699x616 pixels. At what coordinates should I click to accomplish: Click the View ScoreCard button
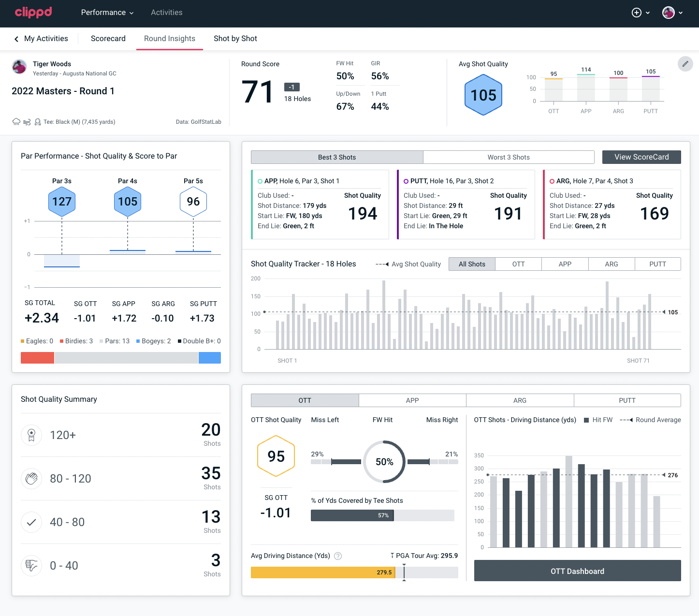(x=641, y=157)
